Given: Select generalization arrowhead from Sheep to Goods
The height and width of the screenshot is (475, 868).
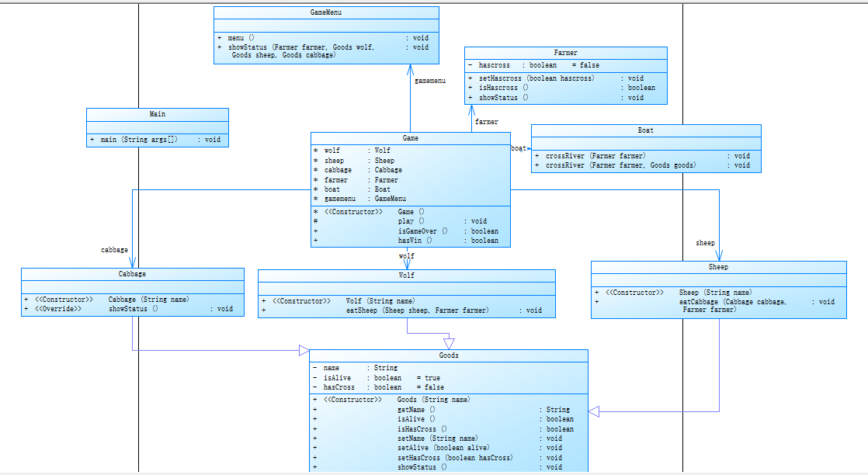Looking at the screenshot, I should coord(594,412).
